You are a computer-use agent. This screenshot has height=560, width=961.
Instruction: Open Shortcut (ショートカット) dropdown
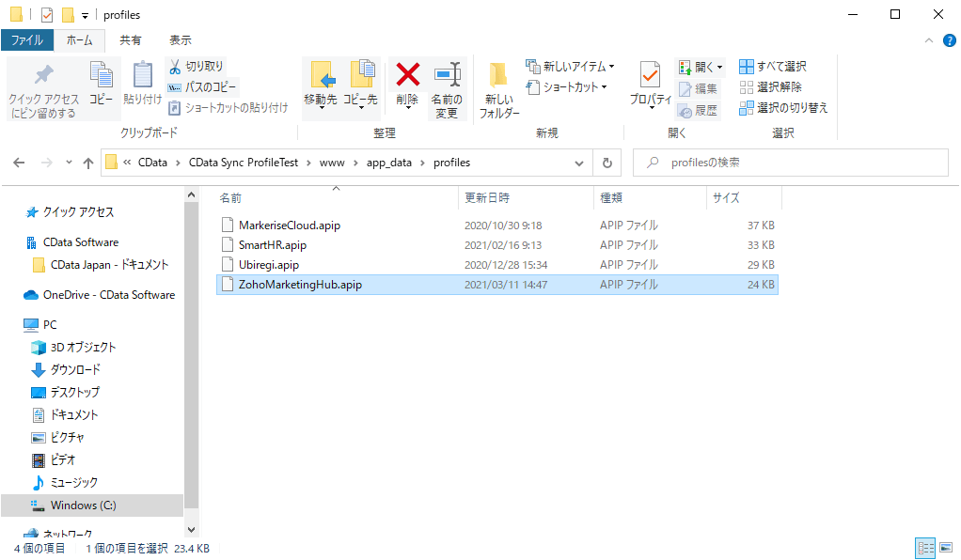(566, 87)
